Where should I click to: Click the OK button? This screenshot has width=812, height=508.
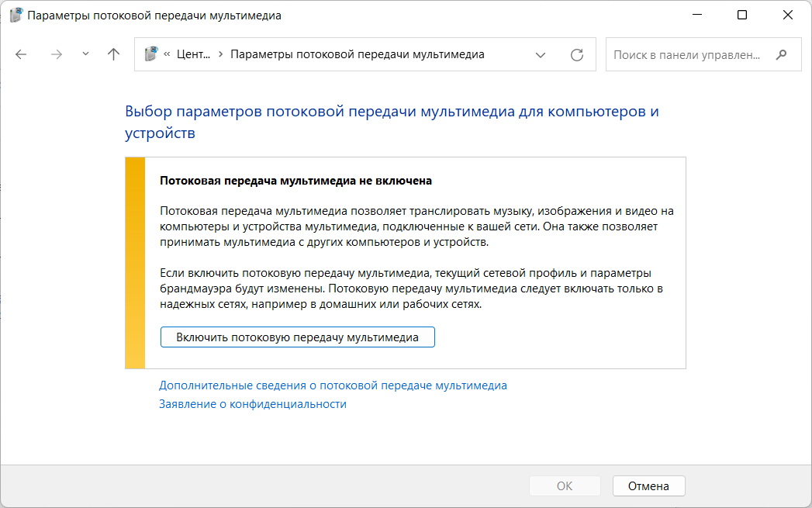click(565, 486)
